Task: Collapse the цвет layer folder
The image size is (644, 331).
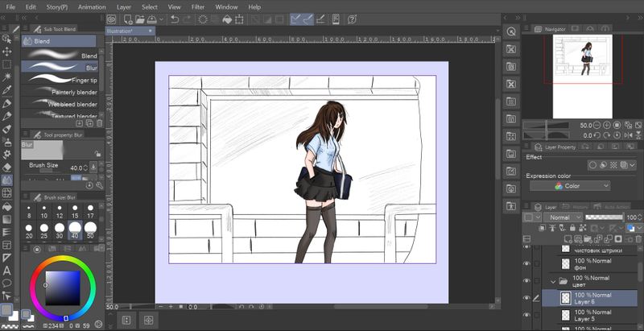Action: pyautogui.click(x=552, y=281)
